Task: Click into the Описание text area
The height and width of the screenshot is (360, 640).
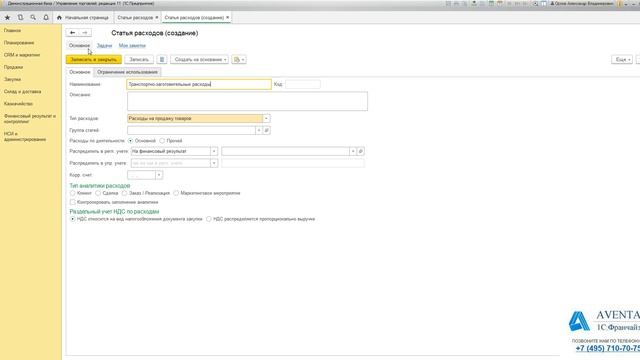Action: click(x=247, y=101)
